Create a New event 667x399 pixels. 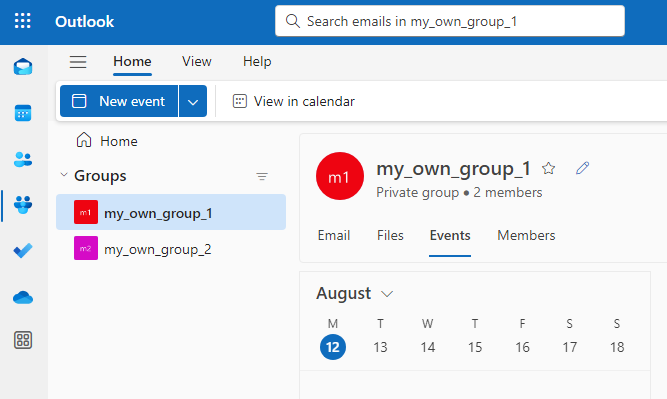click(x=119, y=101)
